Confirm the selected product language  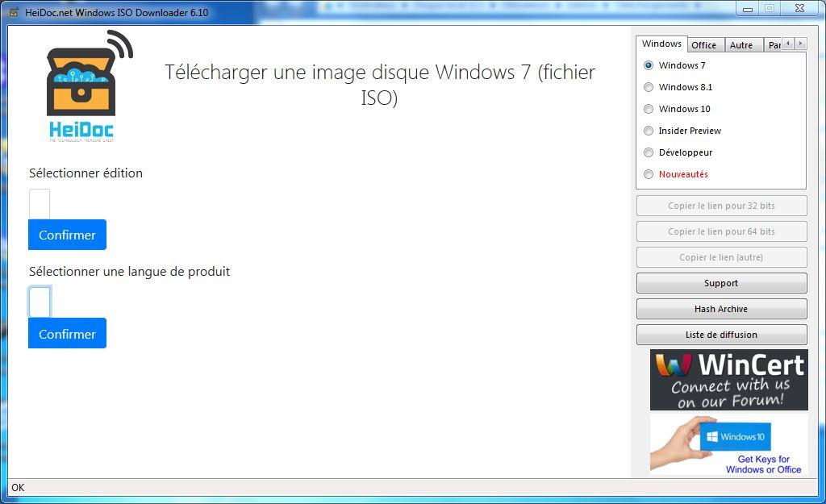68,333
